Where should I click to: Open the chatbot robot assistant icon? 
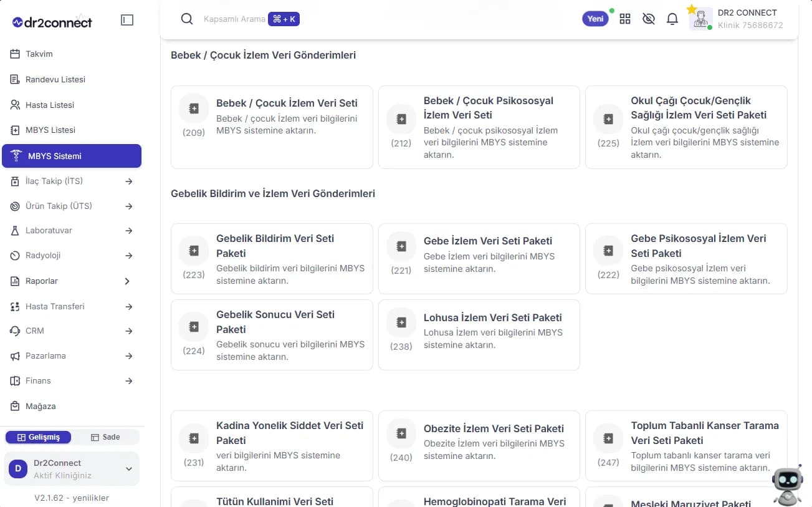coord(788,485)
